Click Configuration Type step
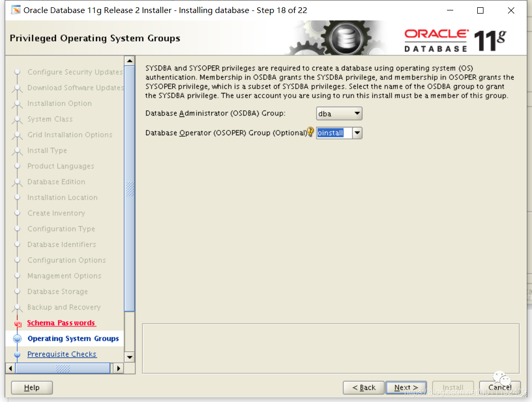 click(61, 229)
